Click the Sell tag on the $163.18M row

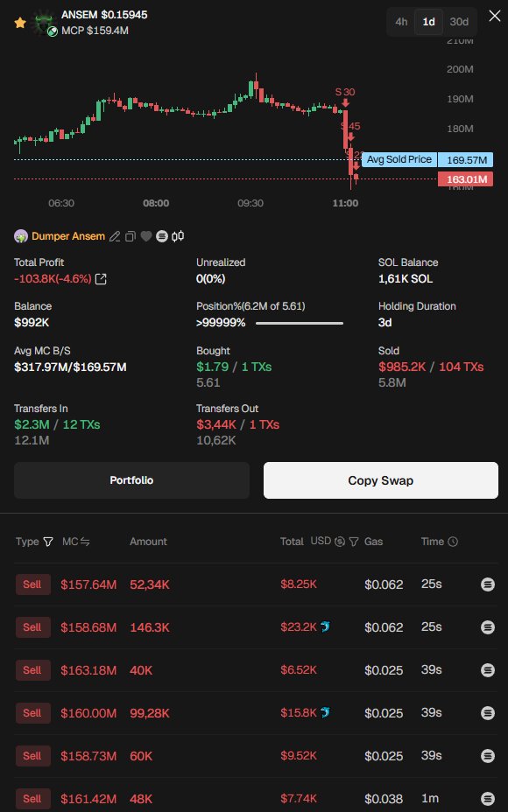click(32, 670)
